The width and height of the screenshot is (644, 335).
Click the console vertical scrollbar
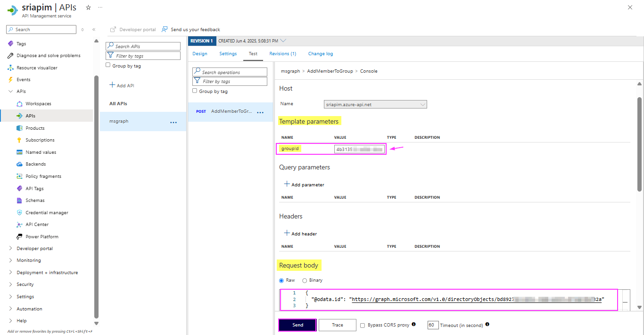pyautogui.click(x=639, y=144)
